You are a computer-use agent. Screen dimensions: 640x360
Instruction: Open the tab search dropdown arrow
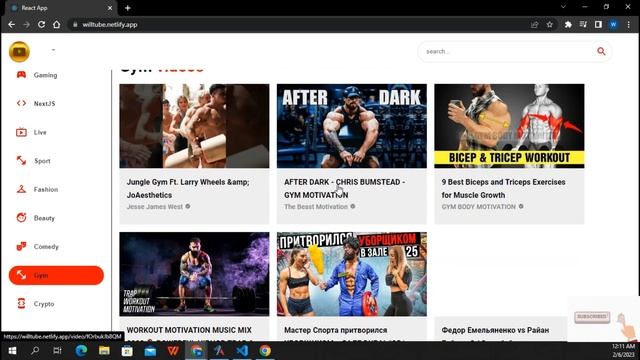click(563, 7)
